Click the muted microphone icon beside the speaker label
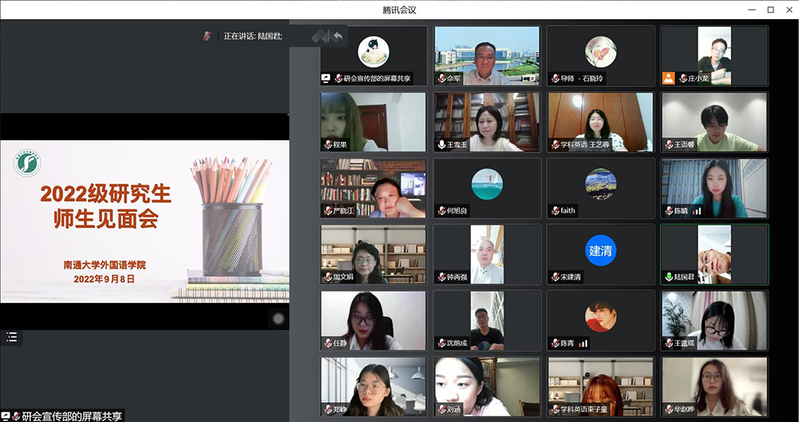The height and width of the screenshot is (422, 799). [207, 36]
